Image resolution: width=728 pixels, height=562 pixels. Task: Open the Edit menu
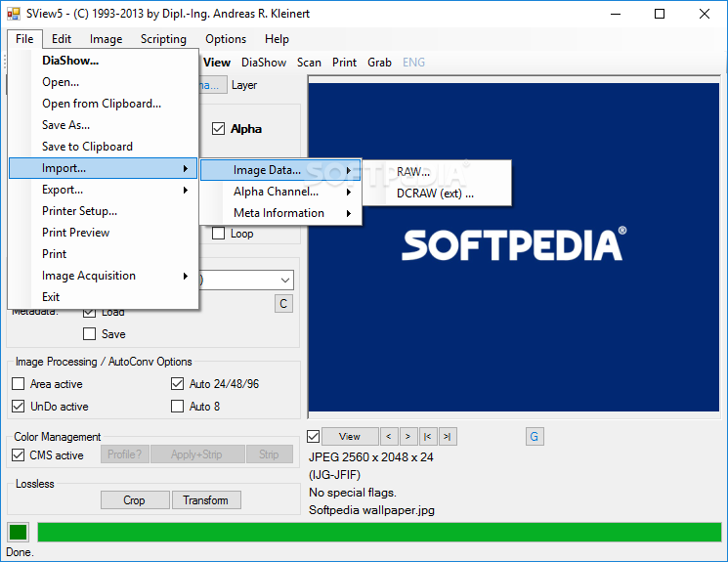pyautogui.click(x=62, y=39)
